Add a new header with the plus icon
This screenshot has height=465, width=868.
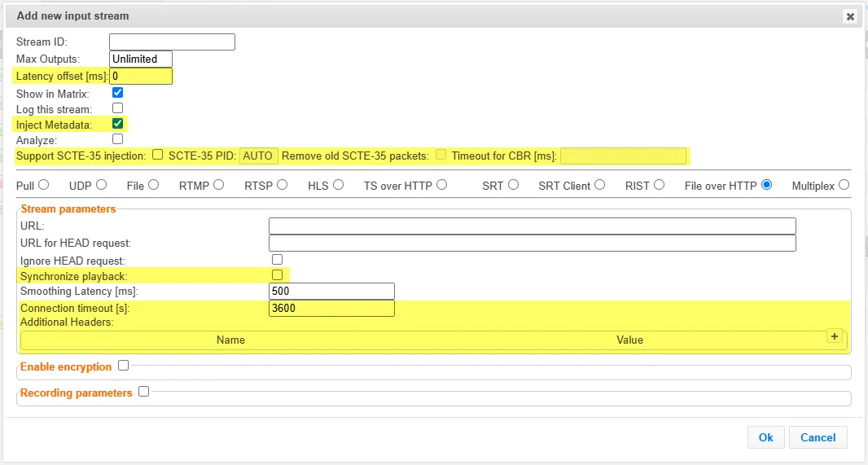(835, 336)
